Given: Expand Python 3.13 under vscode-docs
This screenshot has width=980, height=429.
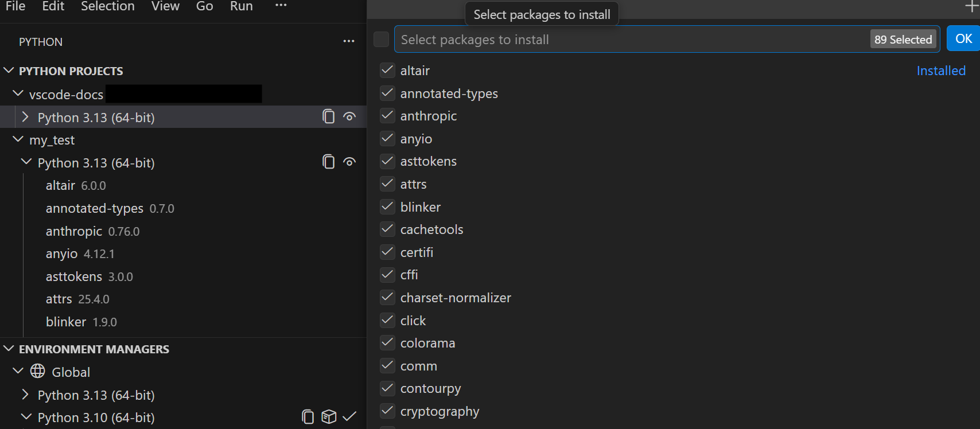Looking at the screenshot, I should point(25,117).
